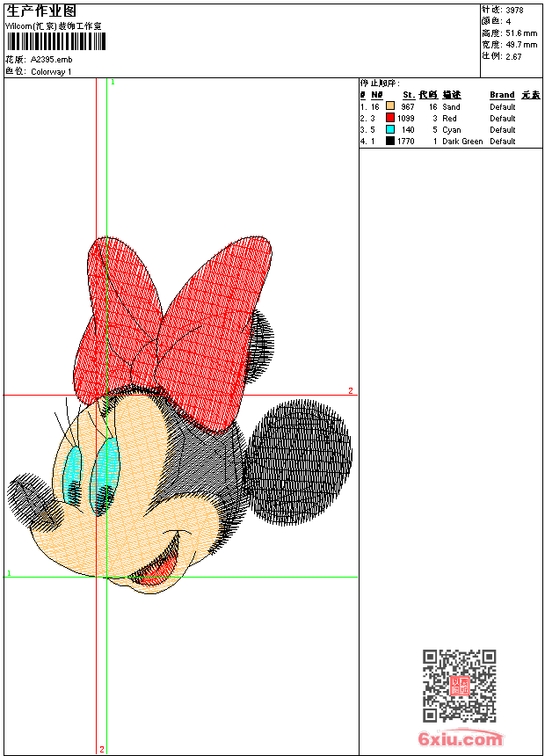
Task: Click the stitch count value 3978
Action: 515,11
